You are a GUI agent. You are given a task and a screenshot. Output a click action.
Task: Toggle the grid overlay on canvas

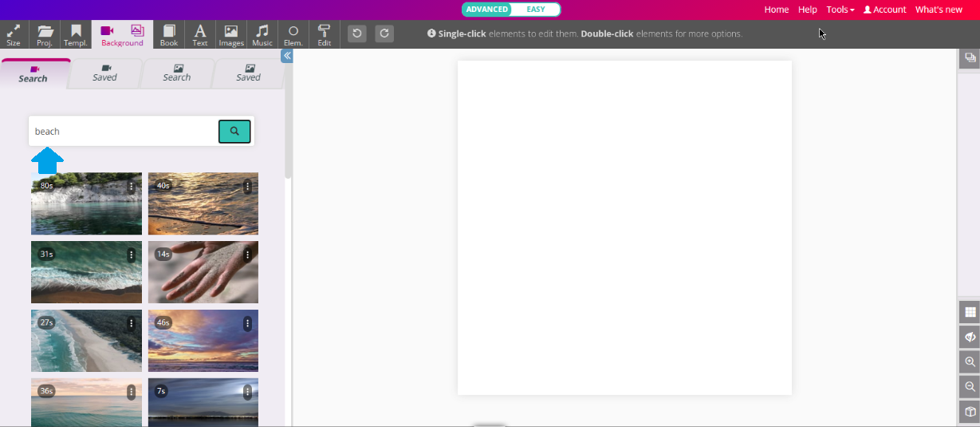(970, 312)
